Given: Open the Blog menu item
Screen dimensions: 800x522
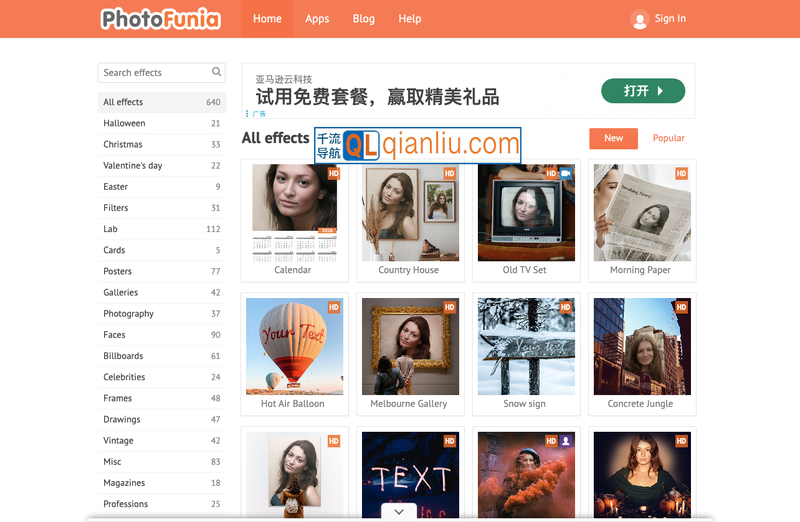Looking at the screenshot, I should pyautogui.click(x=363, y=19).
